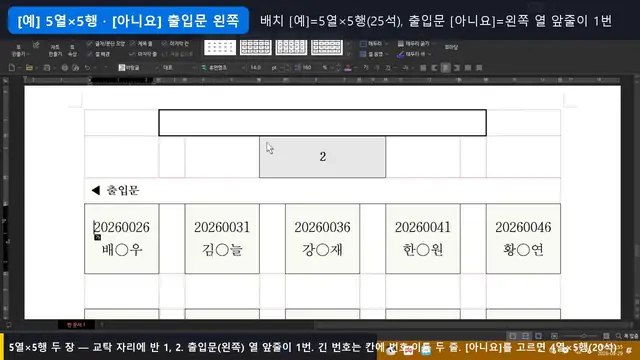Click the shaded cell containing 2
Screen dimensions: 640x360
322,157
